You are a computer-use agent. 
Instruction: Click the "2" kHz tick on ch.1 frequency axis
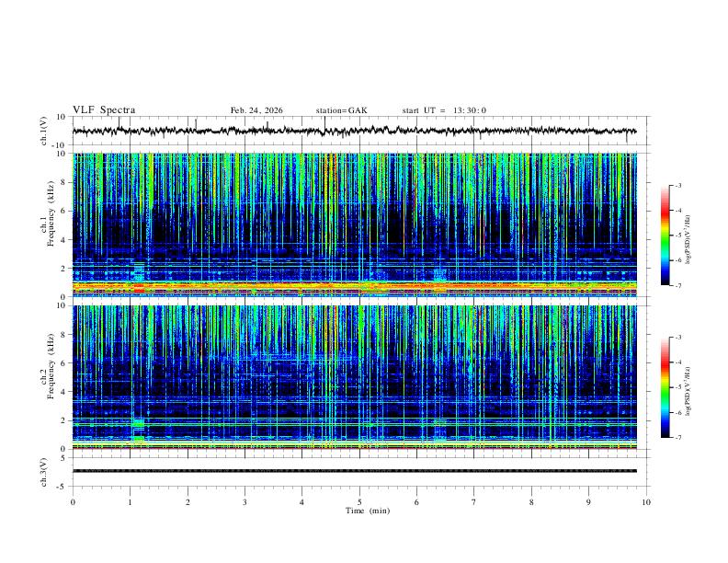(63, 268)
